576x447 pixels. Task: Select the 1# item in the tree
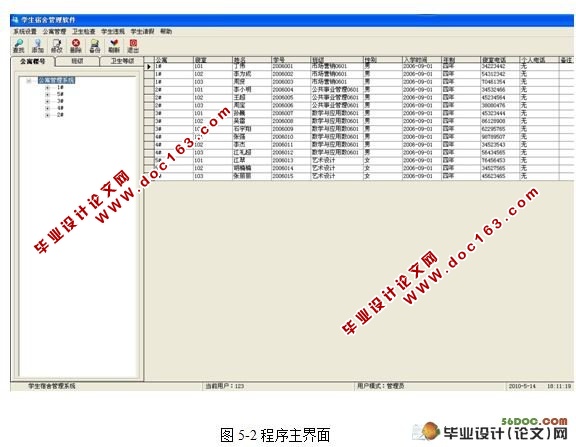pyautogui.click(x=60, y=88)
